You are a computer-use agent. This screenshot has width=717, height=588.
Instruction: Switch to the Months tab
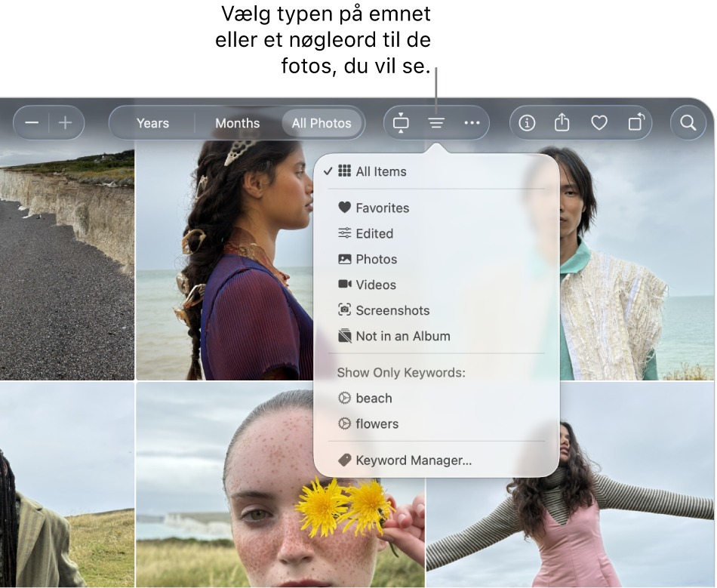point(237,122)
